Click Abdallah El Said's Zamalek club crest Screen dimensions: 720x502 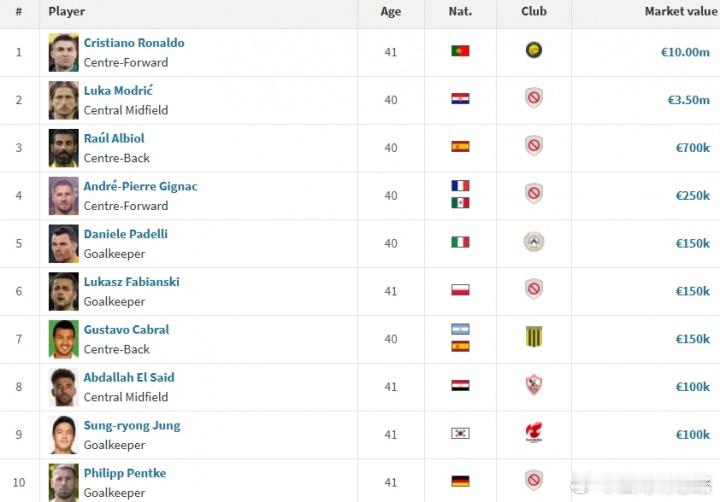pos(534,384)
